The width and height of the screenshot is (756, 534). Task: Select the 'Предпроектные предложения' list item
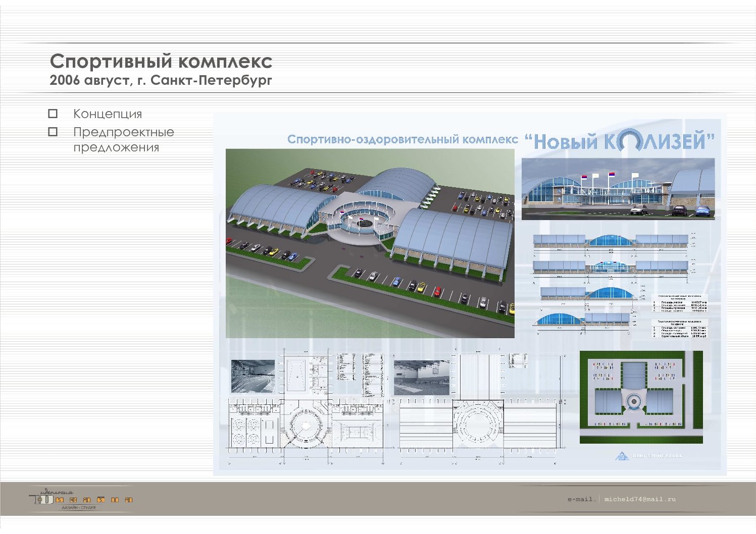coord(124,140)
